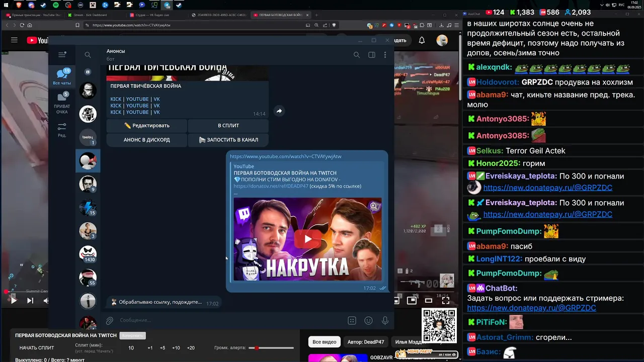Open ChatBot's donatepay.ru link in chat
The image size is (644, 362).
pyautogui.click(x=531, y=308)
